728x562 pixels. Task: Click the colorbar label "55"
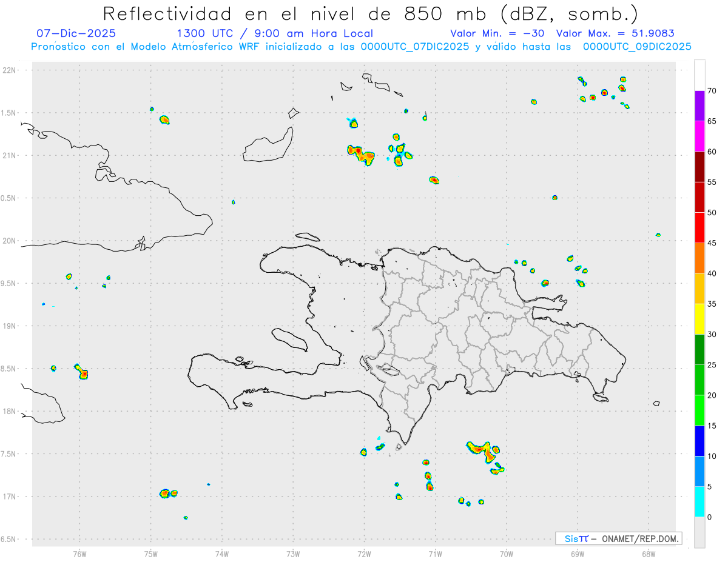712,182
